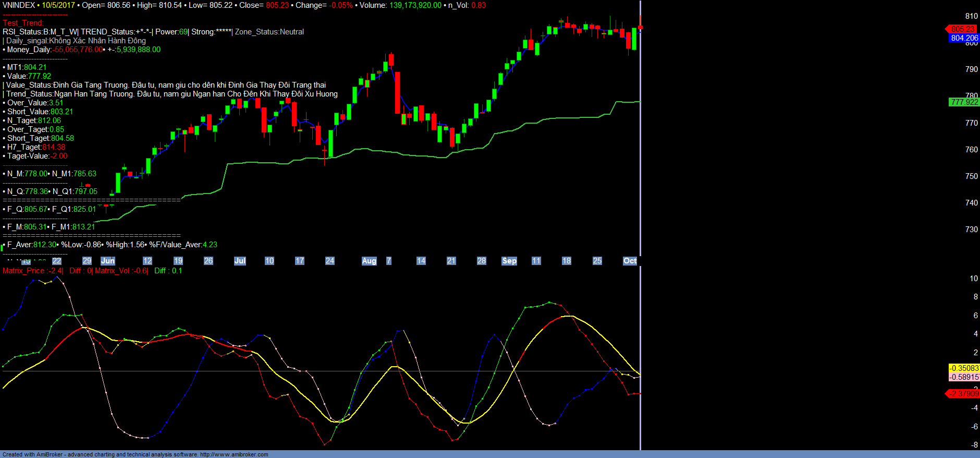Click the F_Aver:812.30 readout line

[x=31, y=245]
